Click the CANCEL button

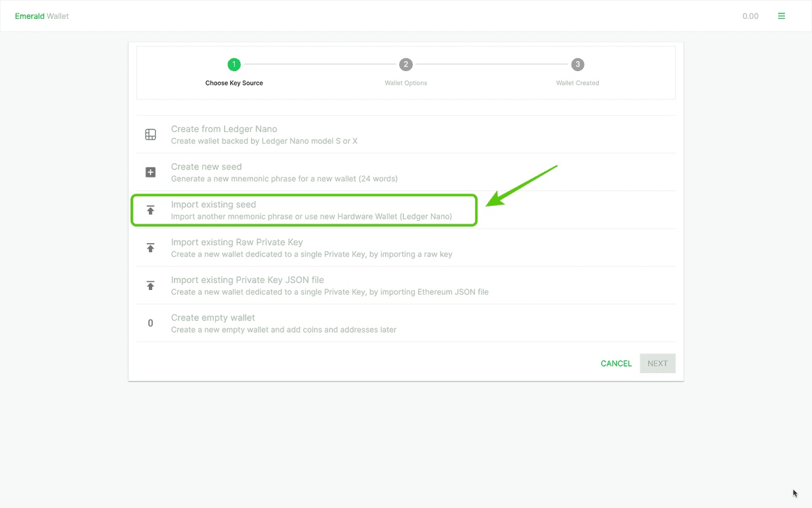[616, 363]
